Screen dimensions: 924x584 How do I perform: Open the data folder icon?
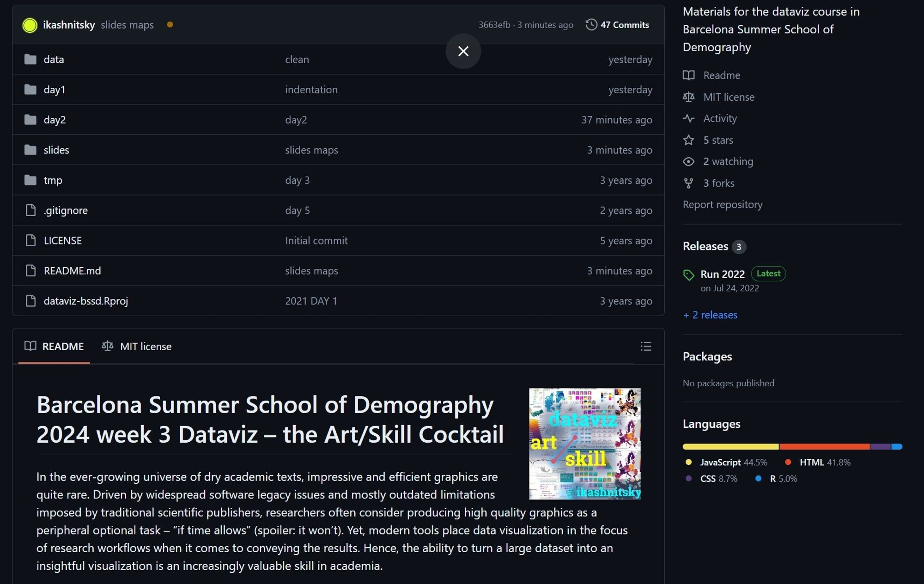point(30,59)
